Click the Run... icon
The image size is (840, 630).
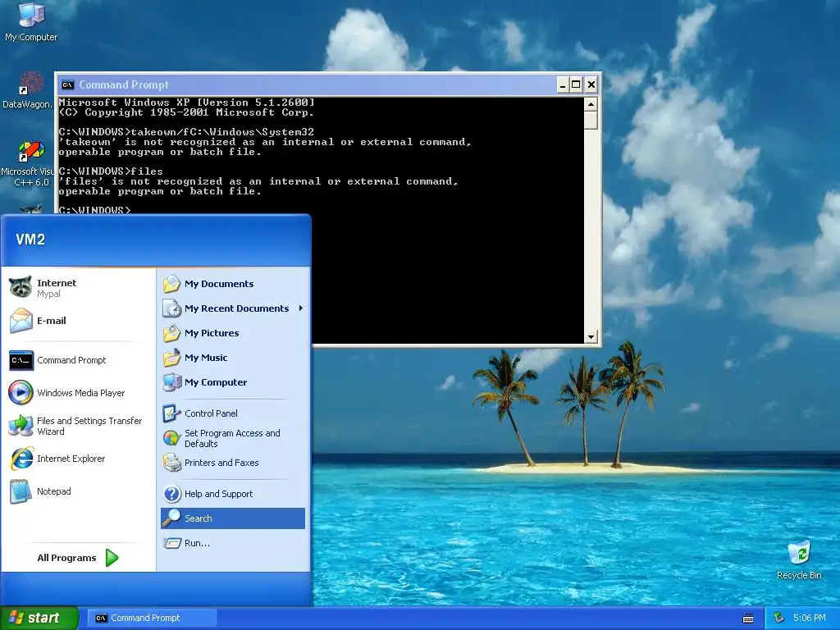172,543
